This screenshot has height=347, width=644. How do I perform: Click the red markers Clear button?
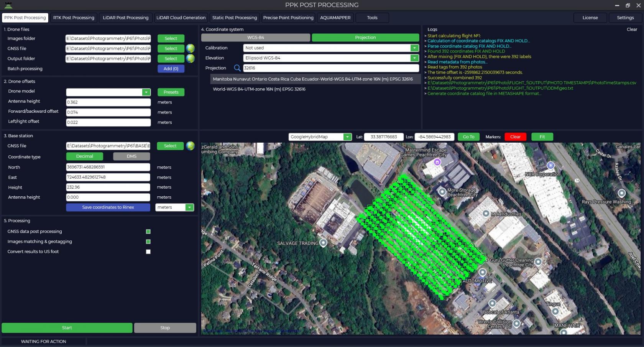(515, 137)
